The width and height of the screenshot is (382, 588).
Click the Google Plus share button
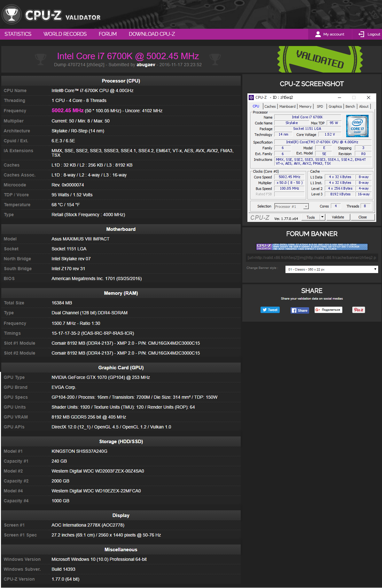pos(328,310)
